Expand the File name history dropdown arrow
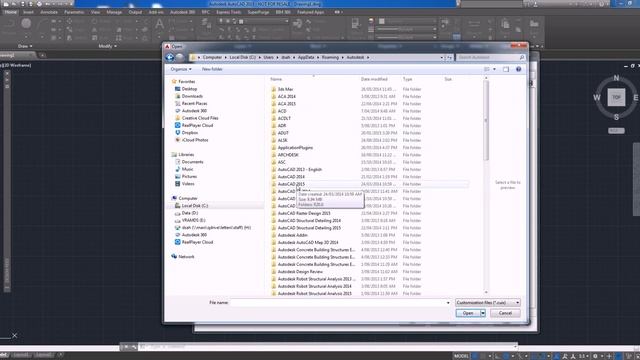 [x=448, y=302]
